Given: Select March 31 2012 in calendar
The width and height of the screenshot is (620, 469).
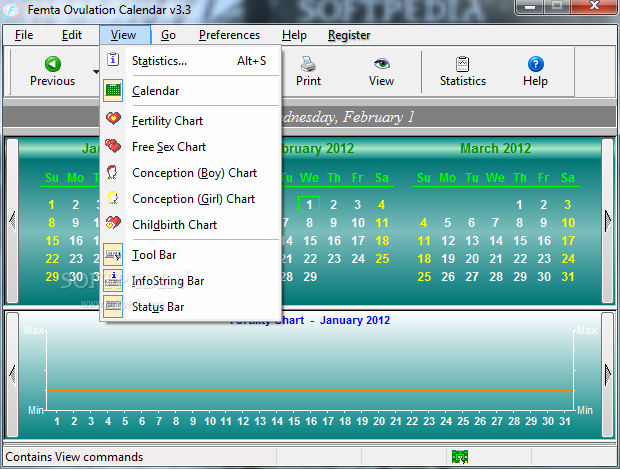Looking at the screenshot, I should [568, 276].
